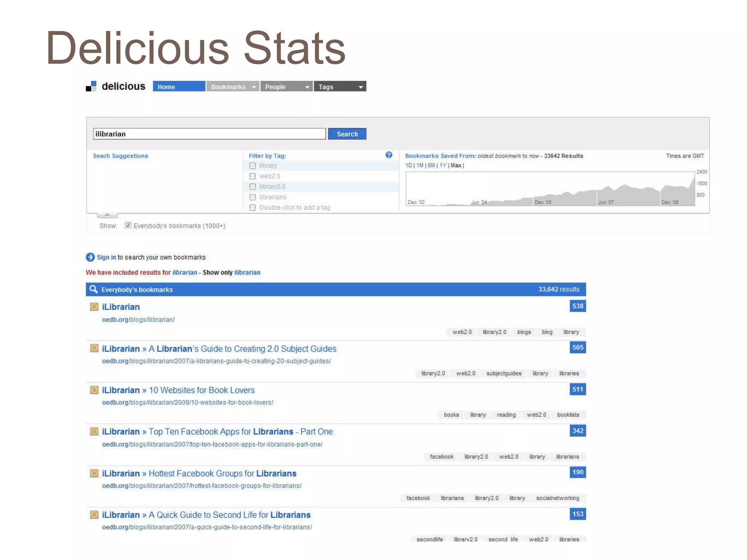Viewport: 747px width, 560px height.
Task: Click the delicious logo icon
Action: (x=91, y=86)
